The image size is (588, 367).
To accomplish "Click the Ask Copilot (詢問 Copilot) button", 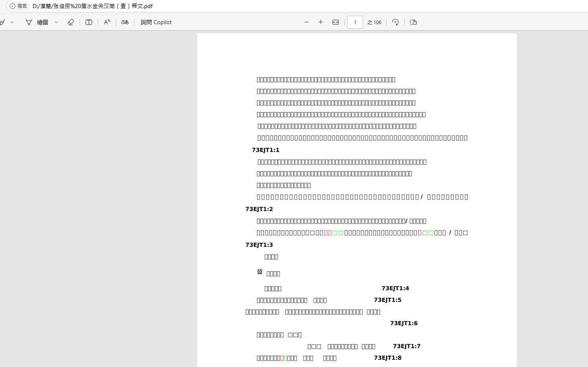I will tap(156, 22).
